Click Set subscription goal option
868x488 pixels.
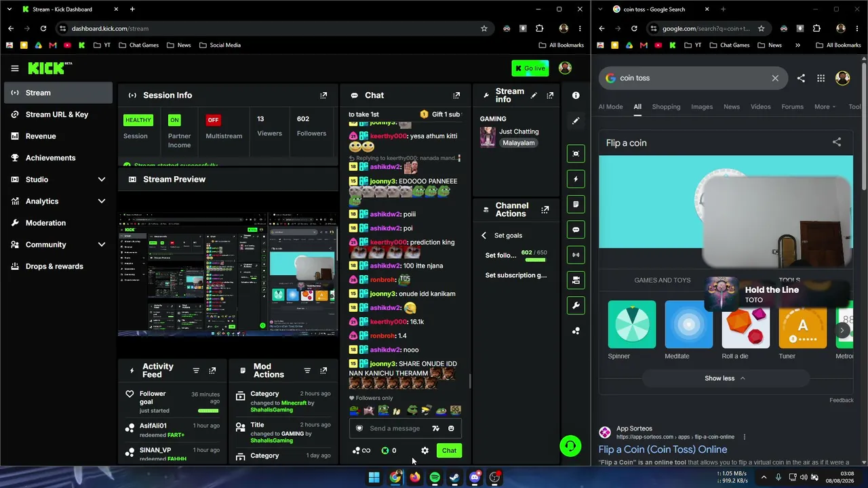pyautogui.click(x=516, y=275)
